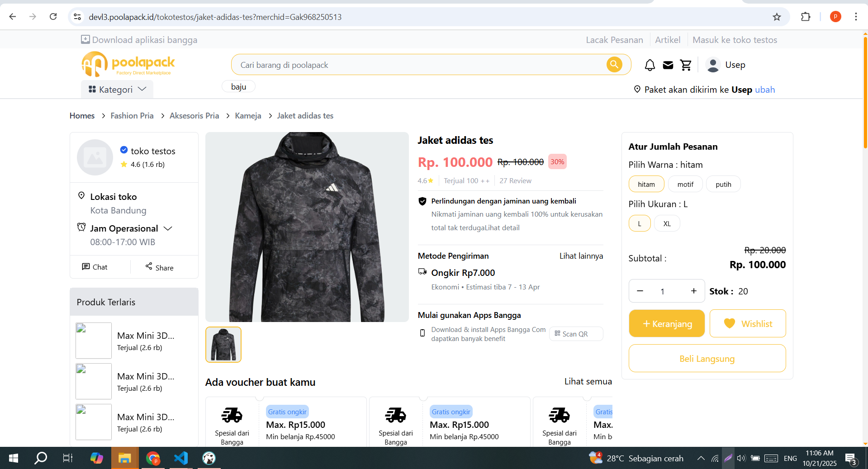Open the shopping cart icon
This screenshot has width=868, height=469.
coord(686,66)
